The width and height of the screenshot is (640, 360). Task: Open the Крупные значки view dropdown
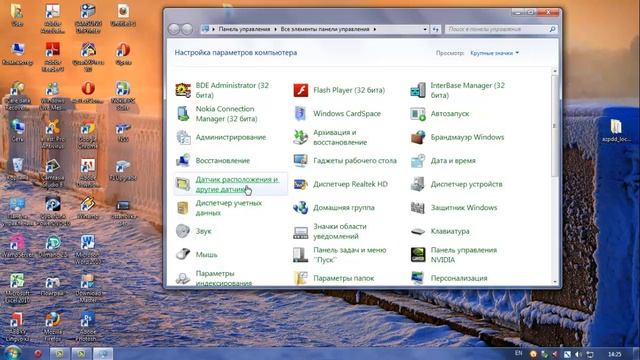coord(494,53)
